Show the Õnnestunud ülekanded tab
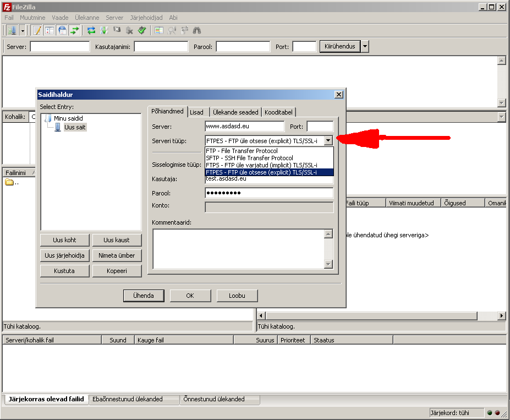Image resolution: width=510 pixels, height=420 pixels. pyautogui.click(x=220, y=399)
